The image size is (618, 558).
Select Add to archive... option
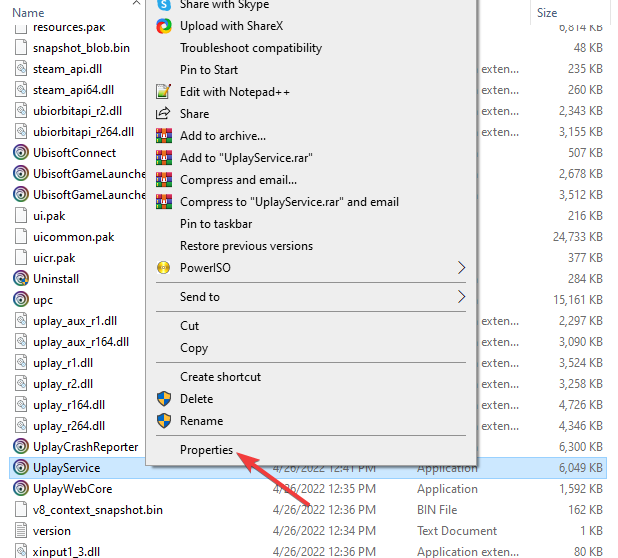coord(223,136)
